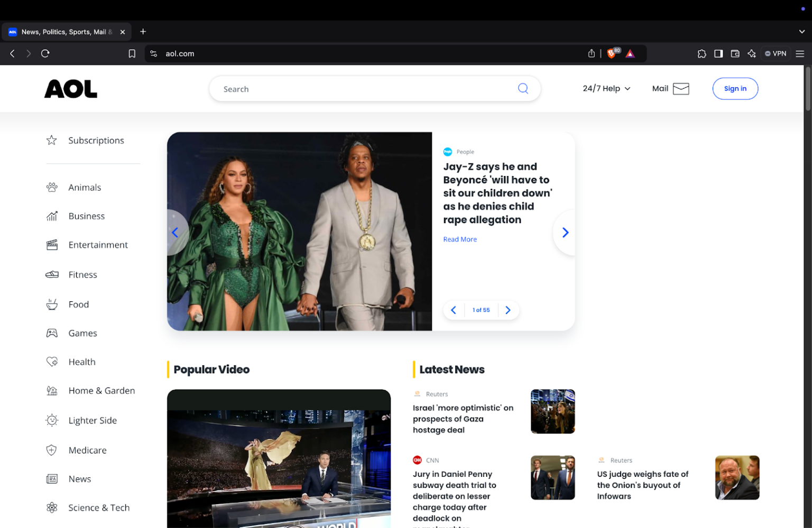Open Mail via the envelope icon
The width and height of the screenshot is (812, 528).
click(680, 89)
